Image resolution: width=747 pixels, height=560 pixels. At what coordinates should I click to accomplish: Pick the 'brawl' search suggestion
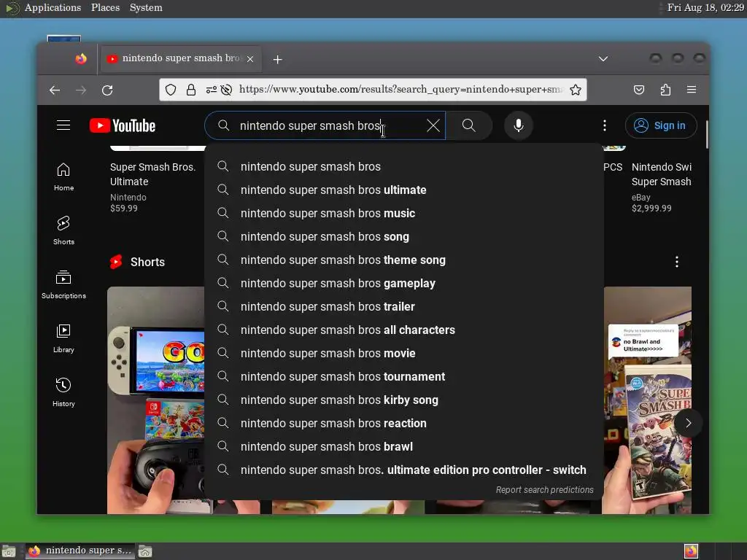[x=404, y=447]
